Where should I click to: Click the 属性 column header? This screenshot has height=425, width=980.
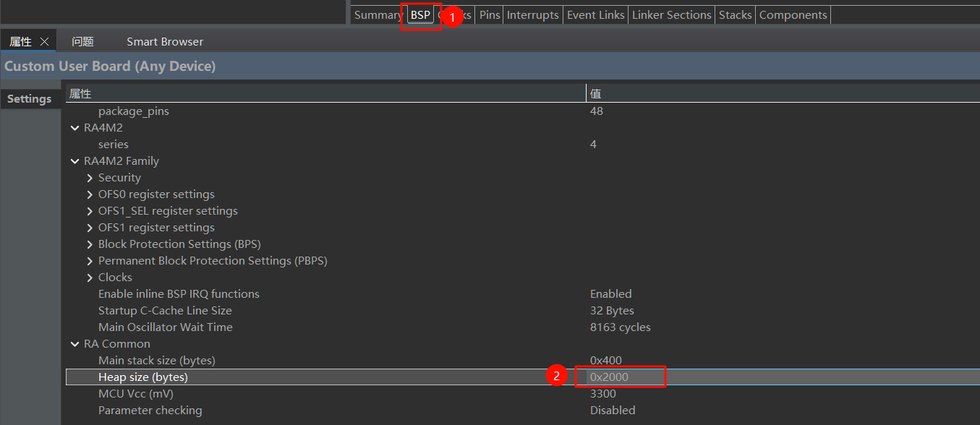tap(325, 94)
